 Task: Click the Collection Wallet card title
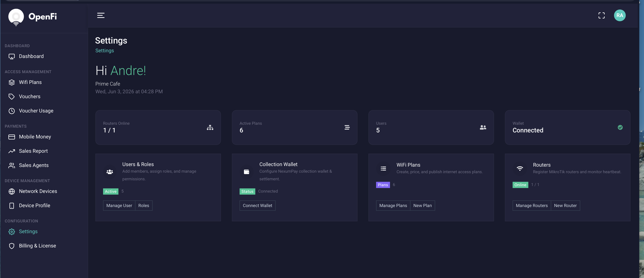click(278, 164)
